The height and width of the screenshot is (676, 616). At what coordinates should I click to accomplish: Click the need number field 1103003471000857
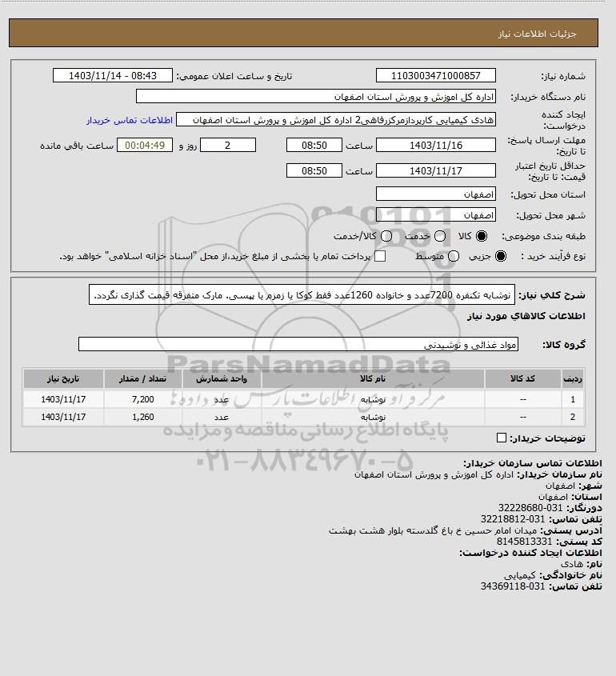[x=436, y=75]
